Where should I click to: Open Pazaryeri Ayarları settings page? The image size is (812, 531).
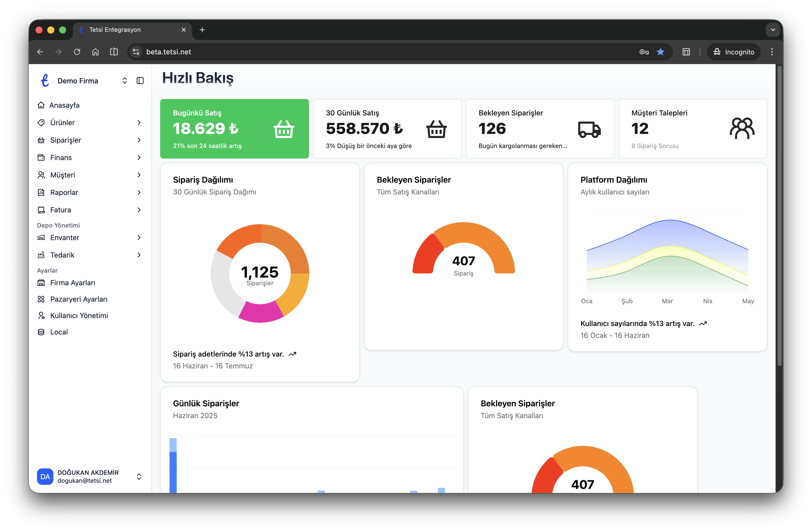79,299
